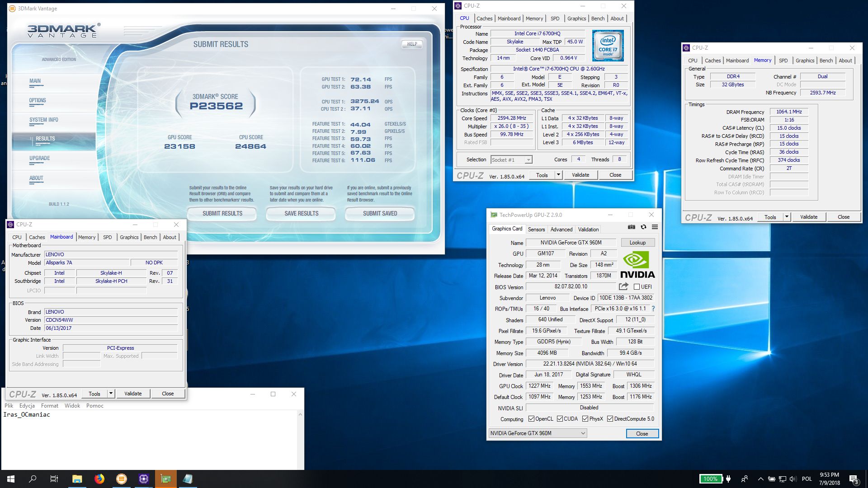Expand Tools arrow in CPU-Z Memory window
Screen dimensions: 868x488
pyautogui.click(x=787, y=217)
